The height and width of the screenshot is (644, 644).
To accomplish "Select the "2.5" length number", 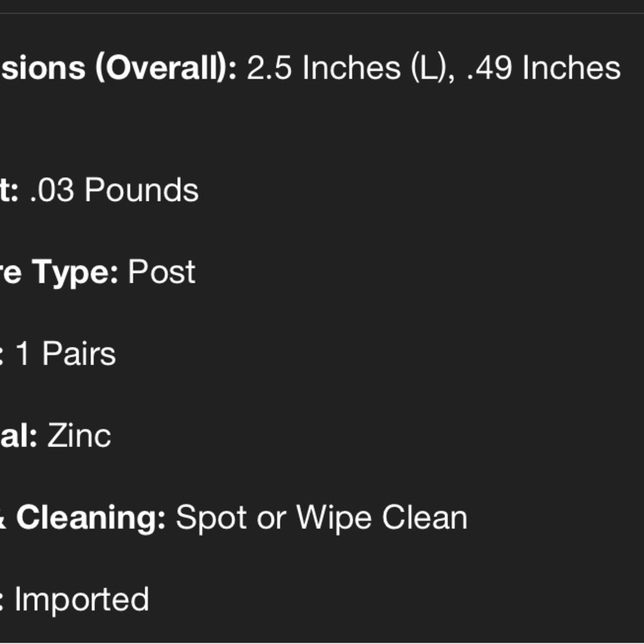I will pyautogui.click(x=269, y=68).
